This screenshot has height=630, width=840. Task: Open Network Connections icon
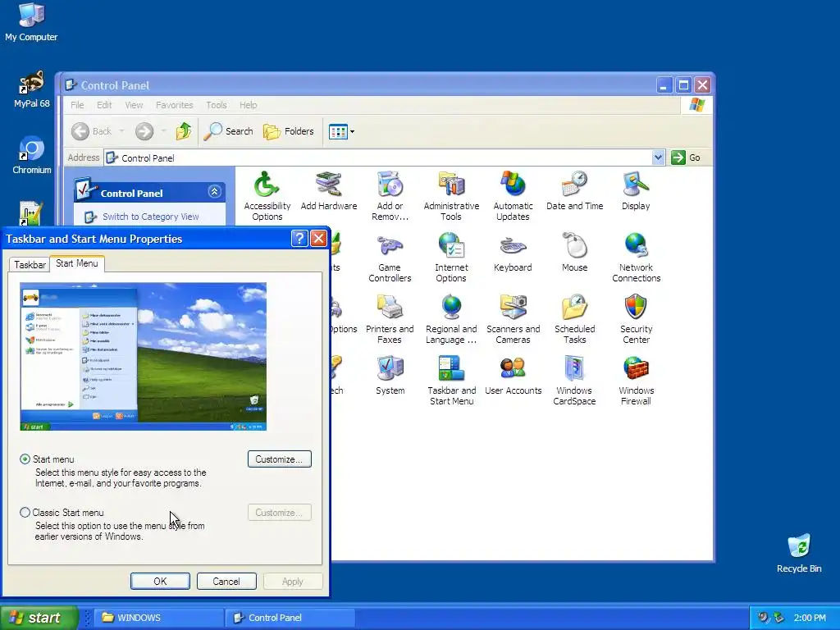[x=636, y=257]
